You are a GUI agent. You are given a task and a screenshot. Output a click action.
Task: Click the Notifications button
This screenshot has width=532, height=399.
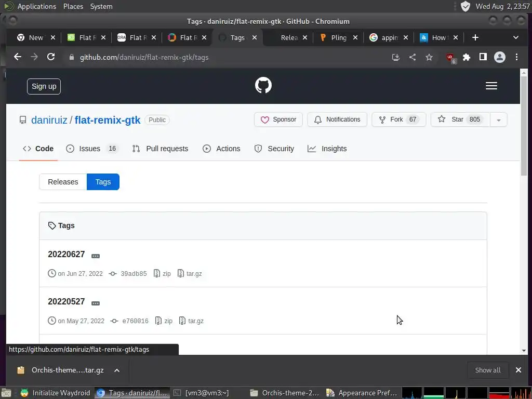[337, 120]
